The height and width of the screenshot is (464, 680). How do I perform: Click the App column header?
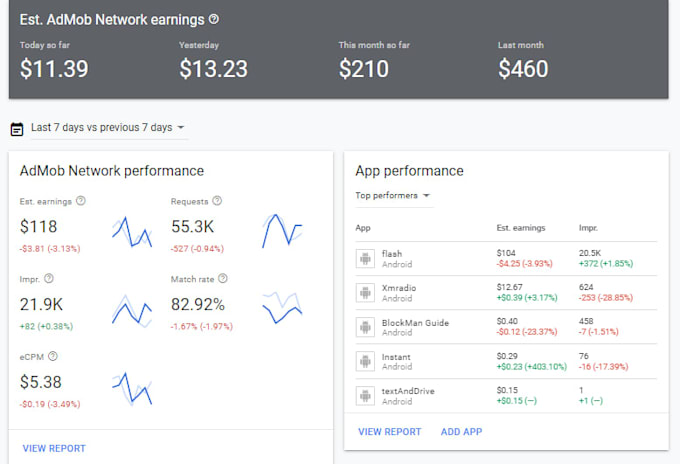point(363,228)
